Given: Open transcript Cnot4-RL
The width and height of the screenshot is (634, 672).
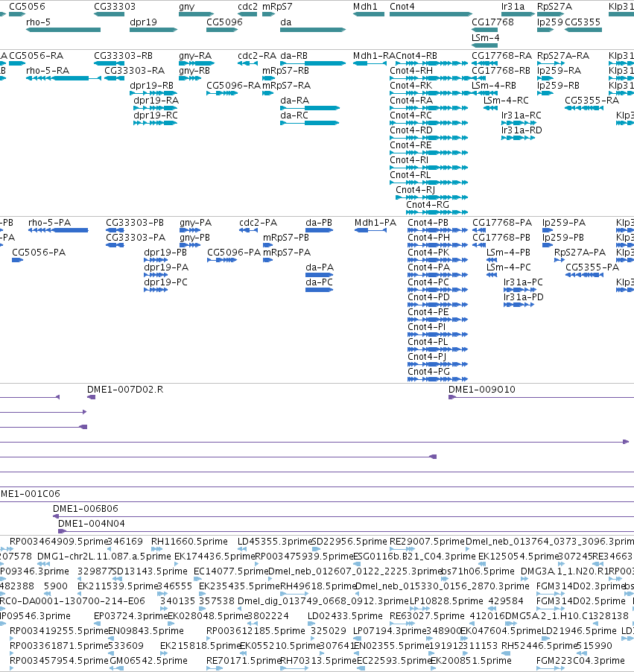Looking at the screenshot, I should pyautogui.click(x=410, y=175).
